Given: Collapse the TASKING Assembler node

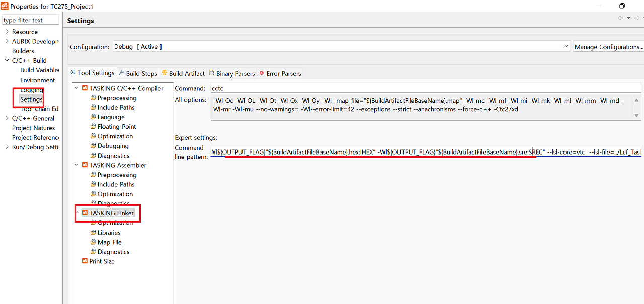Looking at the screenshot, I should pyautogui.click(x=77, y=165).
